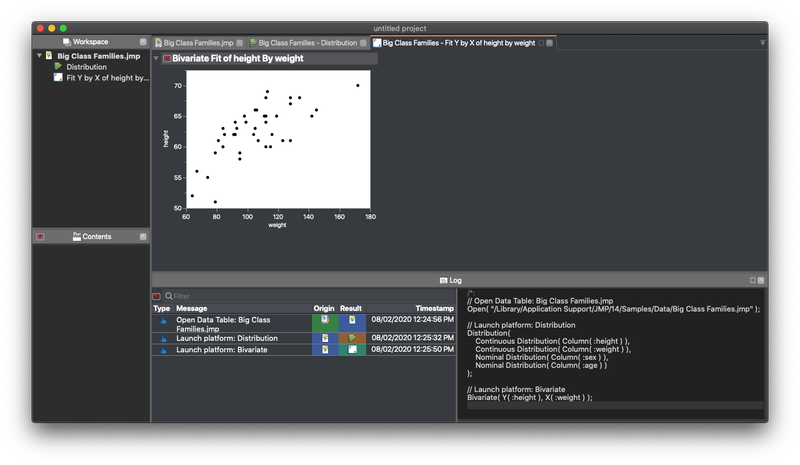Select Distribution in the Workspace tree
This screenshot has height=465, width=800.
(x=86, y=67)
